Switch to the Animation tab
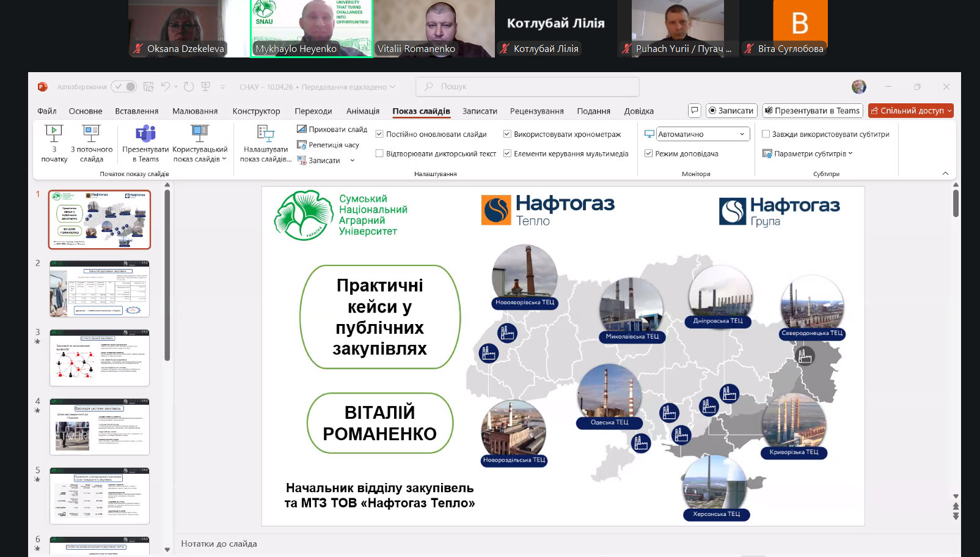Viewport: 980px width, 557px height. point(362,111)
